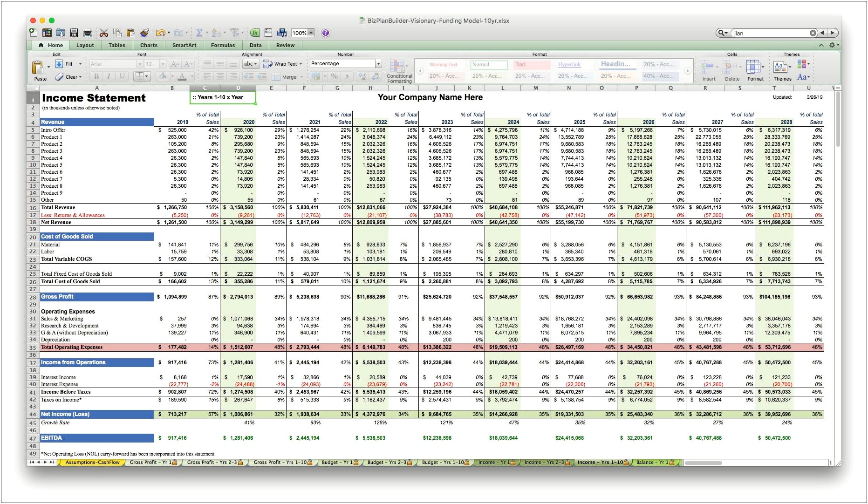This screenshot has height=504, width=868.
Task: Open the fill color bucket swatch
Action: [162, 76]
